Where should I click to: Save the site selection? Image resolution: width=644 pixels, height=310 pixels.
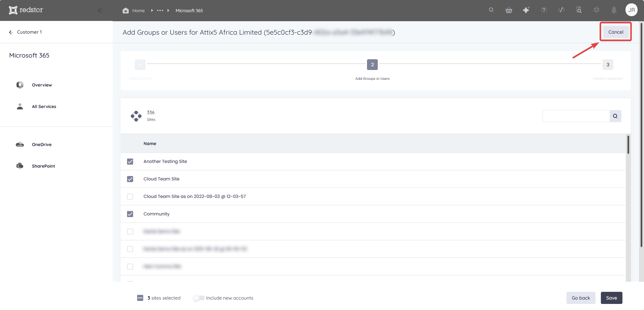click(611, 298)
